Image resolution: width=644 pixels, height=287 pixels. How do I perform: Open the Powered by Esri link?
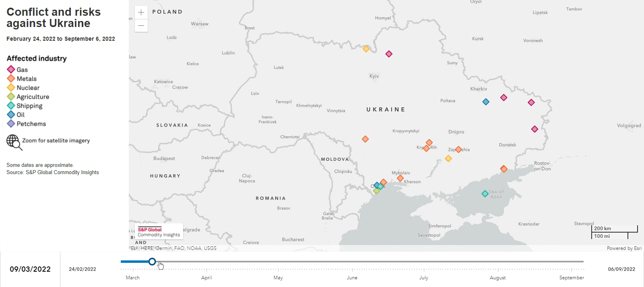click(624, 248)
